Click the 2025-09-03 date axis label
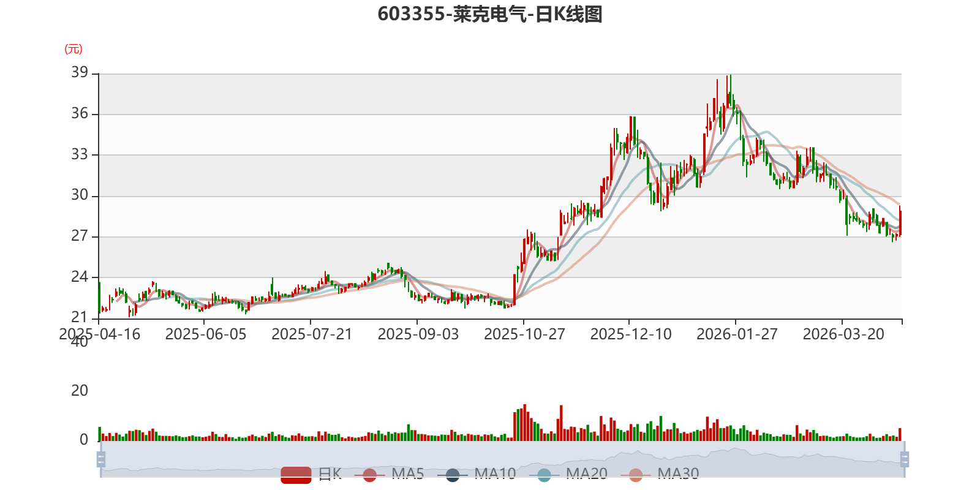This screenshot has height=490, width=980. [418, 334]
